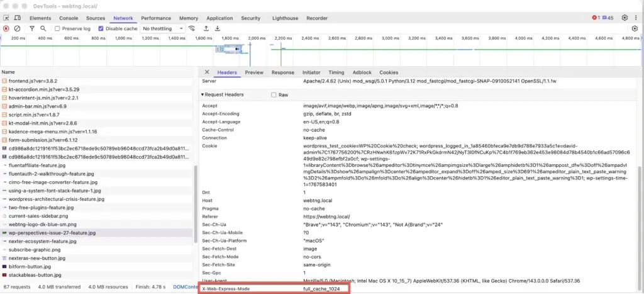This screenshot has width=644, height=294.
Task: Enable the Preserve log checkbox
Action: click(x=58, y=29)
